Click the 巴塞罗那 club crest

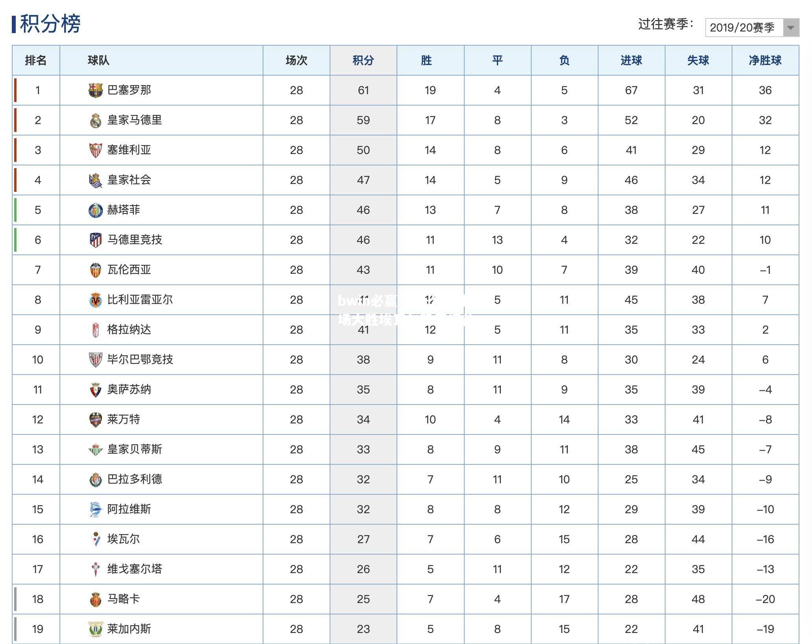pyautogui.click(x=95, y=90)
